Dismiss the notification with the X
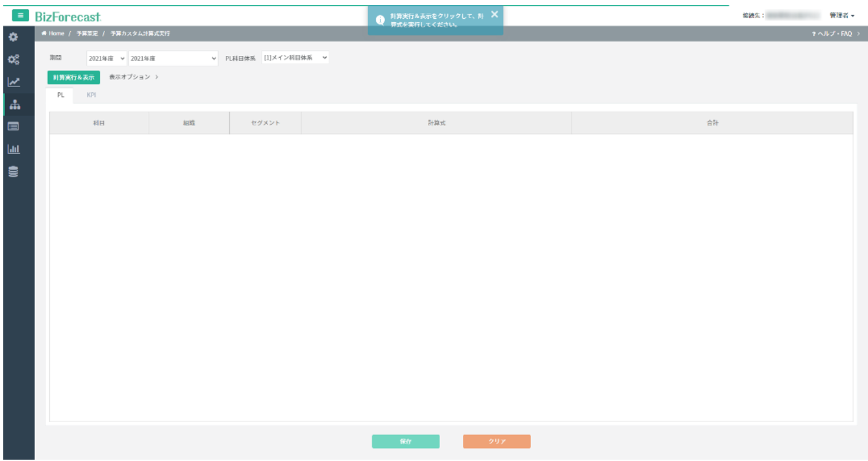 (x=494, y=14)
